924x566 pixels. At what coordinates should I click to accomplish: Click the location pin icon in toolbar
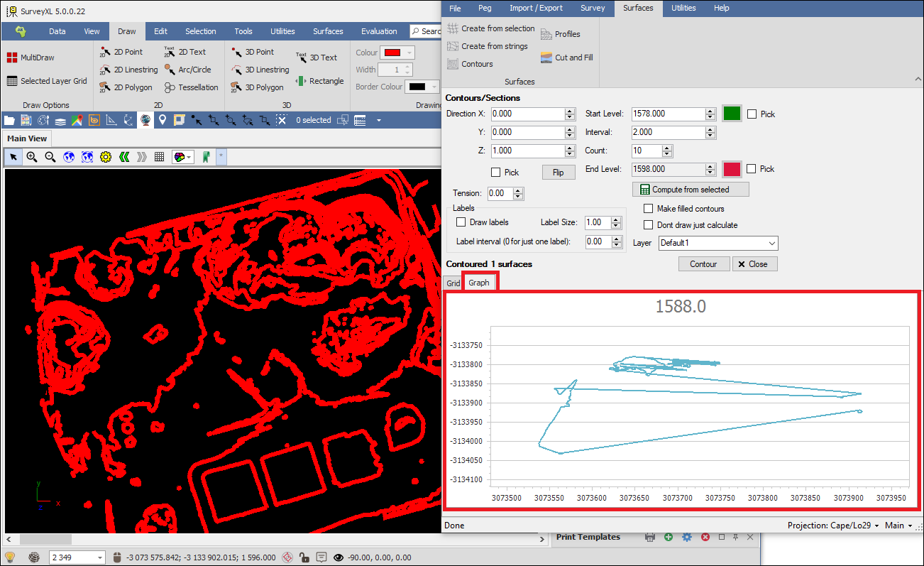[163, 120]
